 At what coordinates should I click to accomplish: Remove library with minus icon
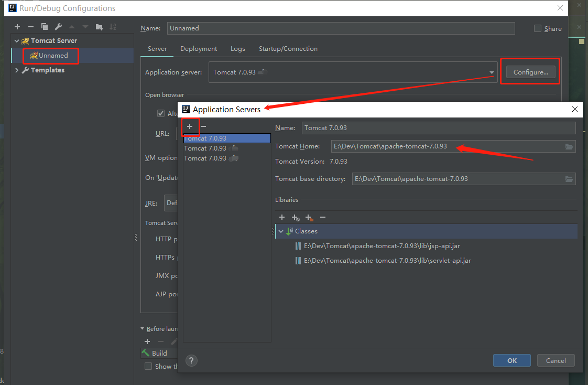pyautogui.click(x=322, y=217)
